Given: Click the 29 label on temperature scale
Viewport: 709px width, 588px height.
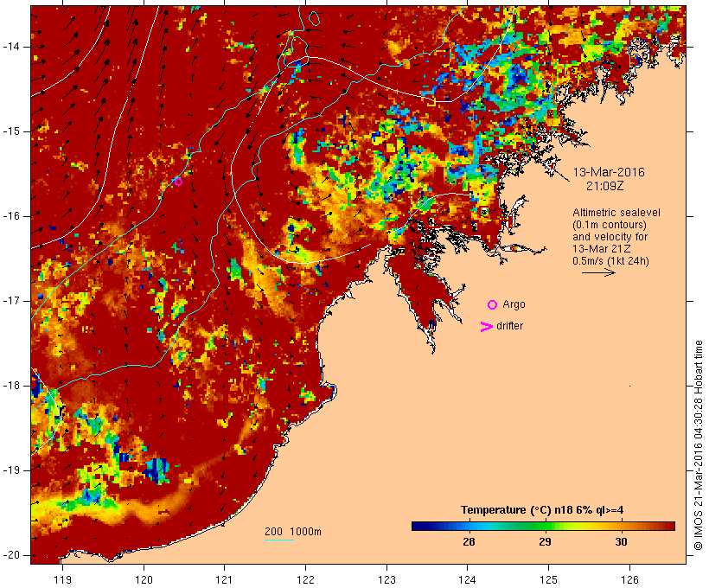Looking at the screenshot, I should [x=545, y=542].
